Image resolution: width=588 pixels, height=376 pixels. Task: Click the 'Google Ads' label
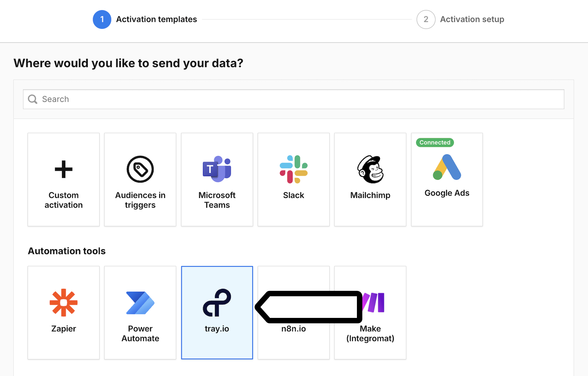(447, 193)
